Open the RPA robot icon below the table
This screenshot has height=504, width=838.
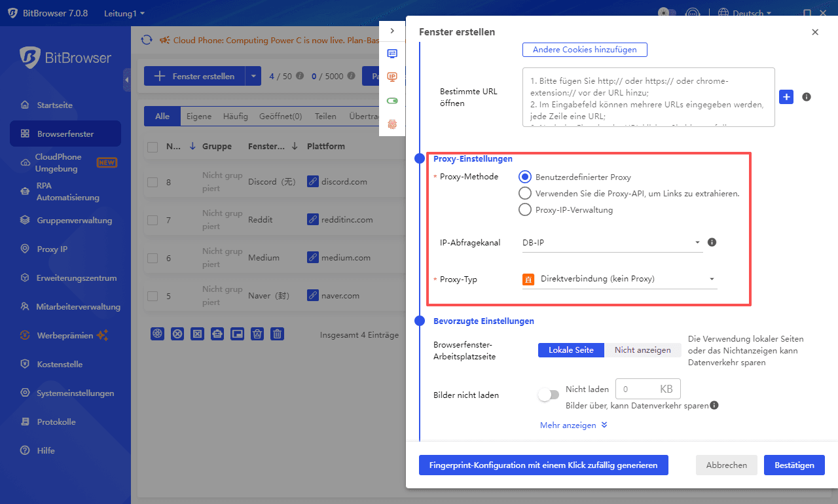coord(217,334)
